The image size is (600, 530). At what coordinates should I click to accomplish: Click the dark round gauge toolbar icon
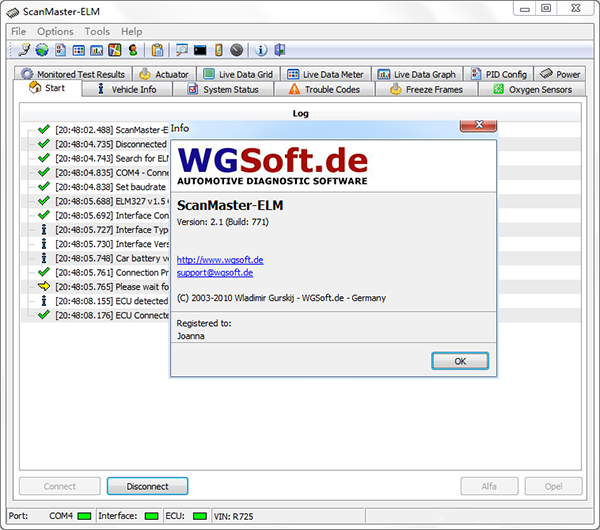tap(236, 50)
